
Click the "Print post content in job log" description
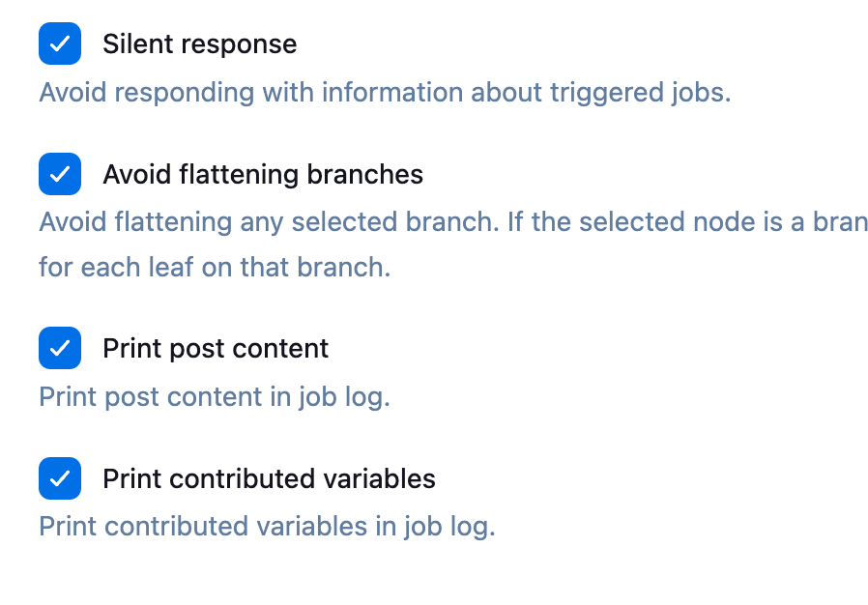(215, 397)
